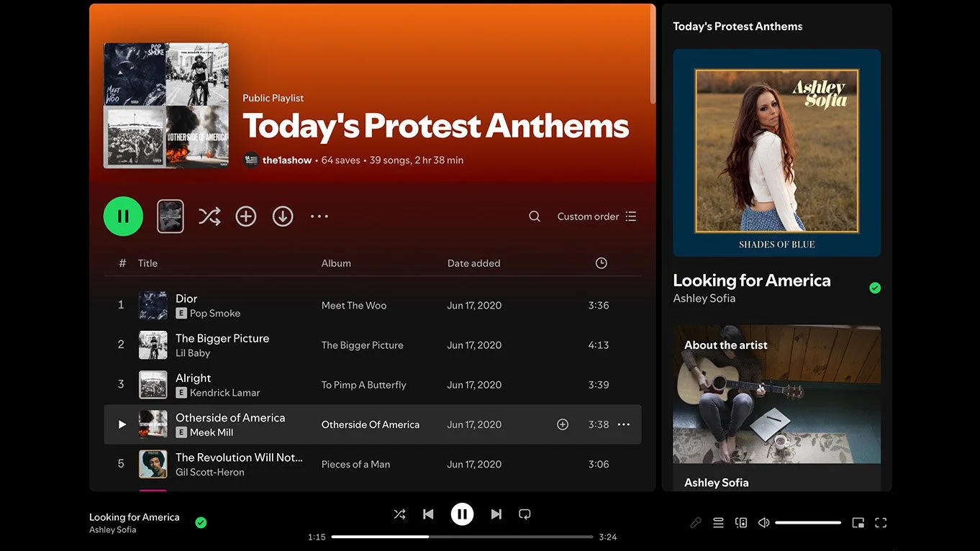Open the Kendrick Lamar artist link
980x551 pixels.
click(225, 393)
